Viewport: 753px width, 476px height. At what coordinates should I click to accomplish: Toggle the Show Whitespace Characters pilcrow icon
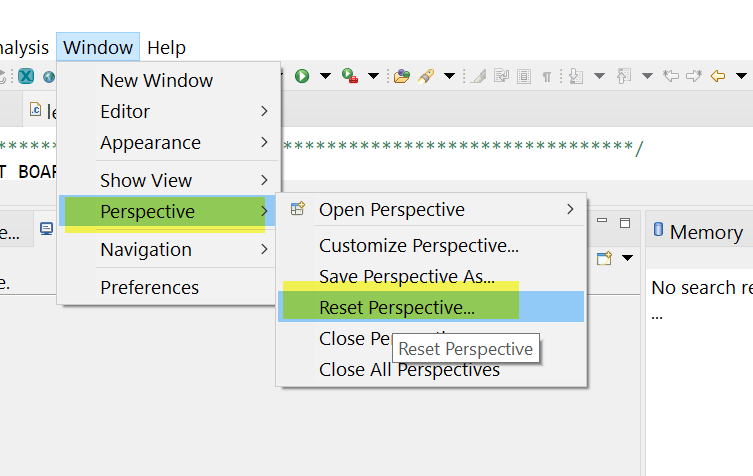tap(547, 76)
